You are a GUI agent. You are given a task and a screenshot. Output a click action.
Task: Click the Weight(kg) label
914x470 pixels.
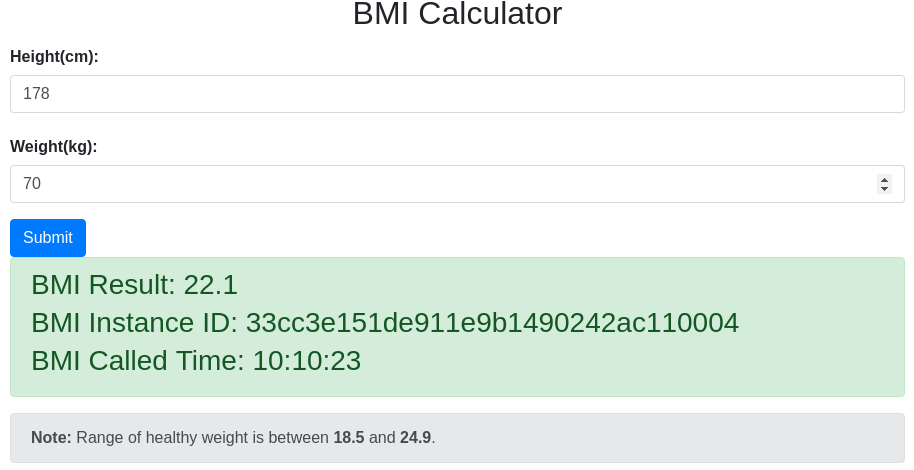[x=54, y=147]
